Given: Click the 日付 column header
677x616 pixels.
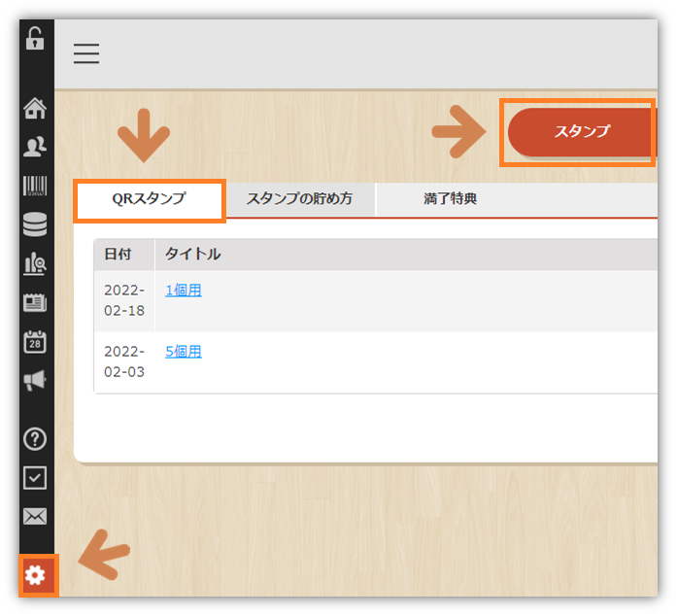Looking at the screenshot, I should [x=124, y=255].
